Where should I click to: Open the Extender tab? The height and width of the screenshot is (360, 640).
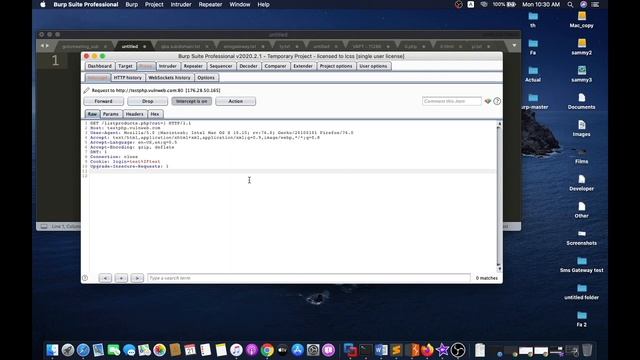(303, 66)
